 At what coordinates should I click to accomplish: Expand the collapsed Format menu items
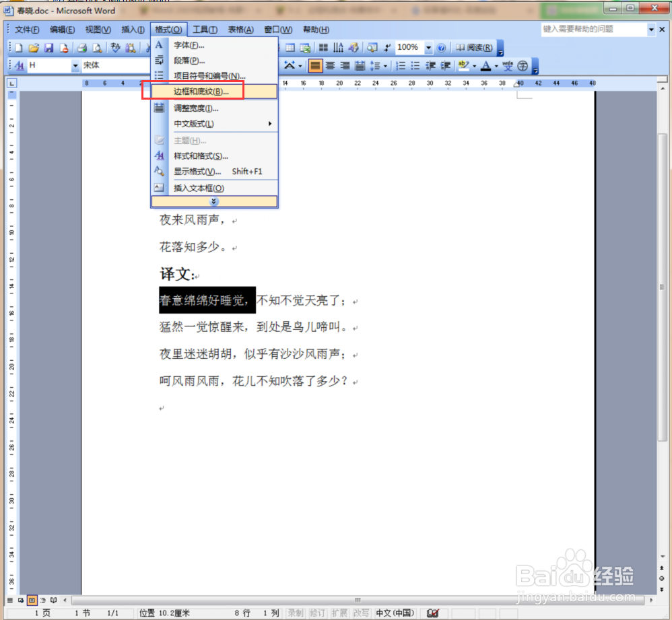(x=213, y=201)
